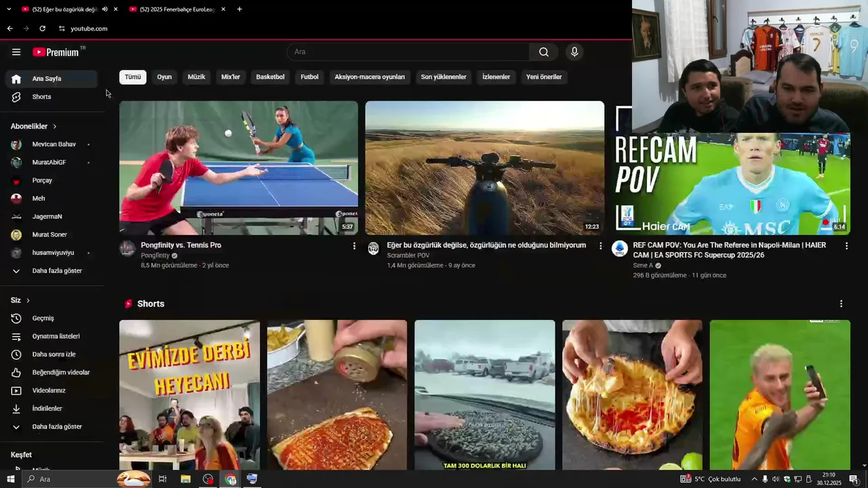Open Pongfinity channel avatar
Screen dimensions: 868x488
[127, 249]
